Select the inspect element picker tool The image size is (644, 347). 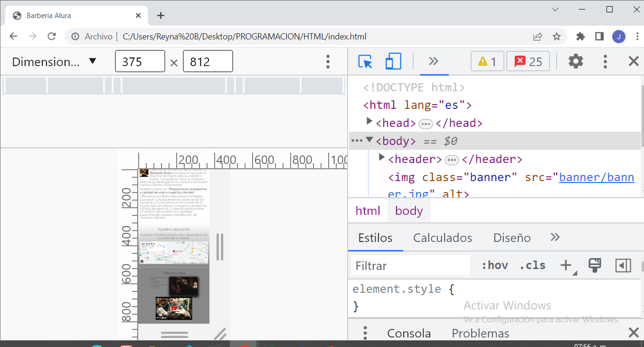(x=365, y=61)
